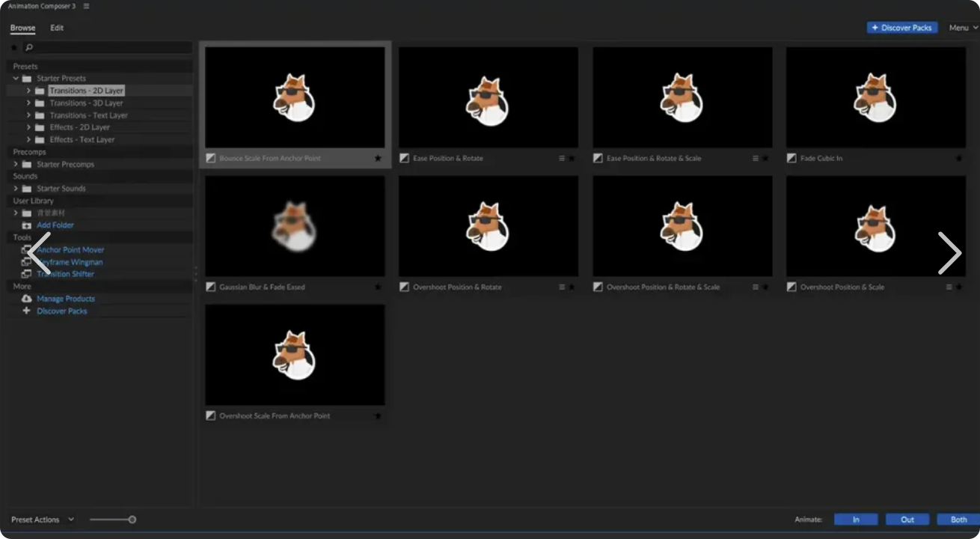Expand the User Library folder arrow

coord(16,213)
